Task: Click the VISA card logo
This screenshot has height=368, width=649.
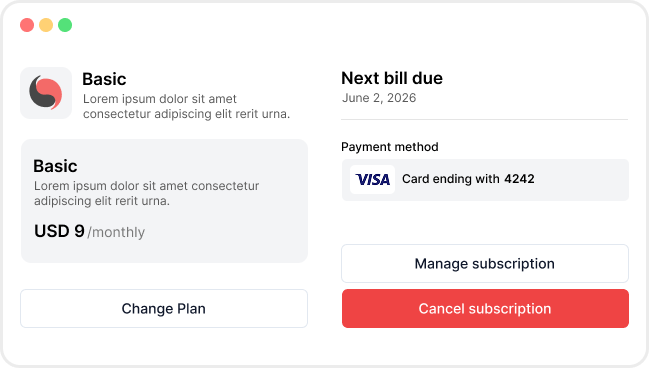Action: (x=373, y=180)
